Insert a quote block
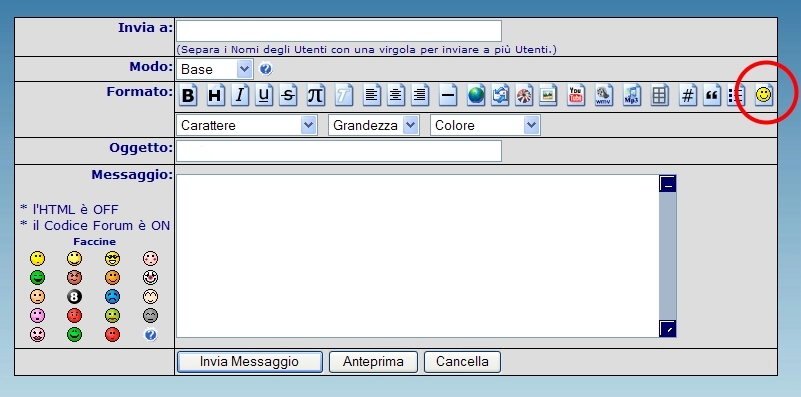This screenshot has width=801, height=397. coord(712,95)
